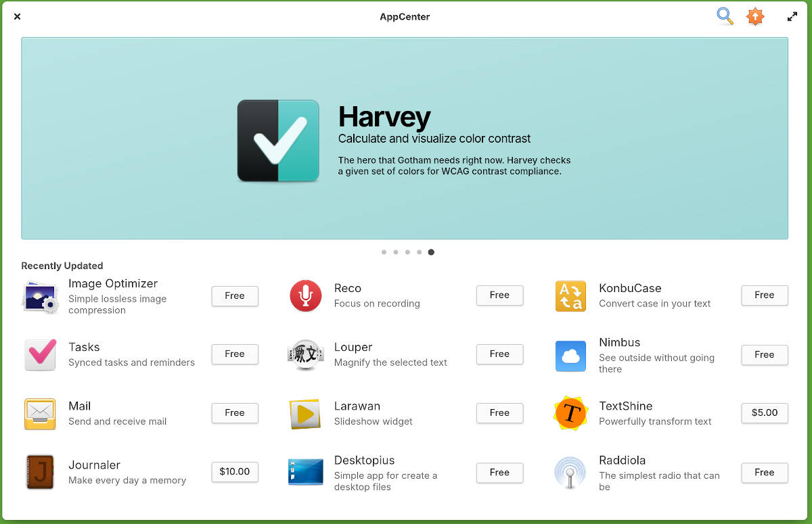Open the Mail app title
Screen dimensions: 812x524
coord(80,406)
